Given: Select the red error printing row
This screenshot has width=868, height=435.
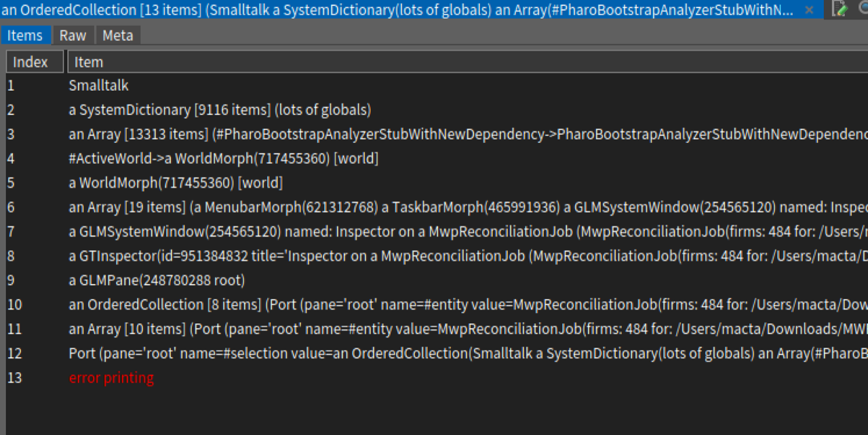Looking at the screenshot, I should click(111, 378).
